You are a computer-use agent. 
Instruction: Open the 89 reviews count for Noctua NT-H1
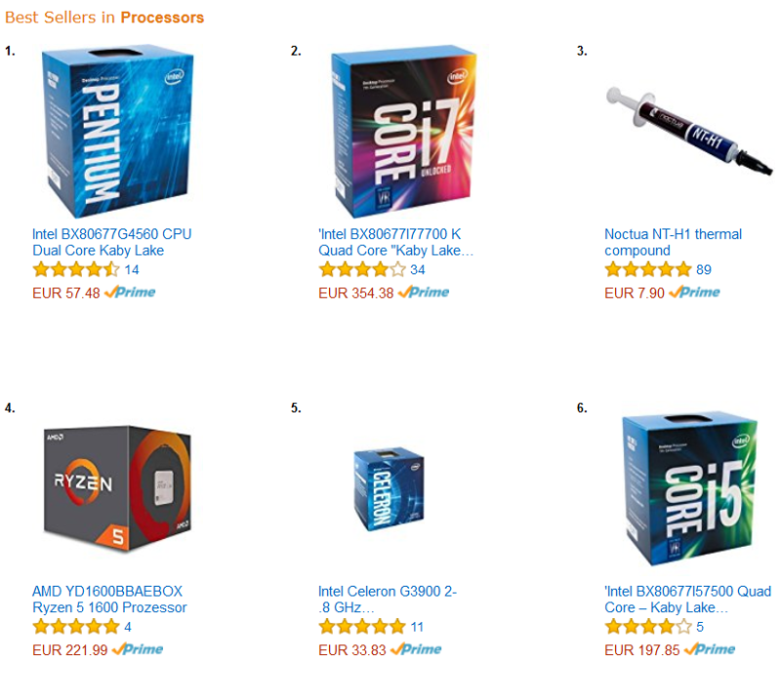tap(704, 270)
